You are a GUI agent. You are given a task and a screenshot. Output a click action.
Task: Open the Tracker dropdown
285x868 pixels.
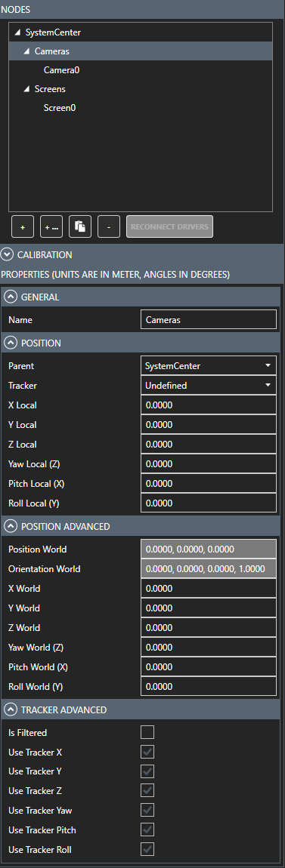point(209,385)
